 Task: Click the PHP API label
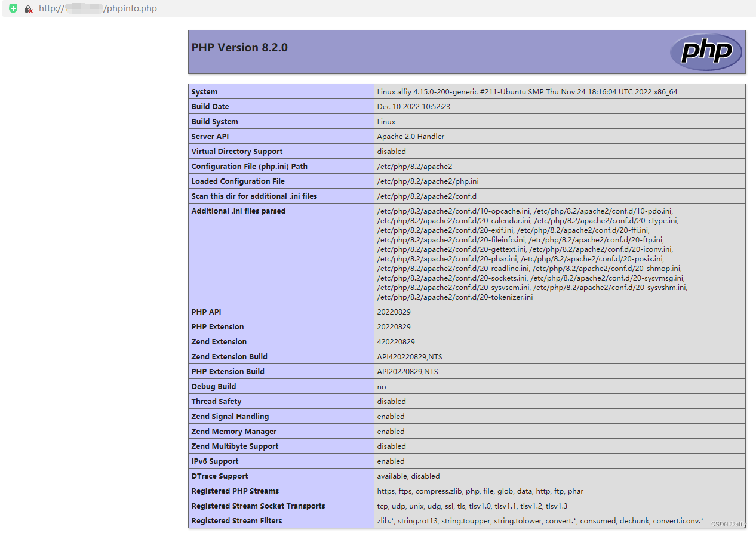pos(207,312)
